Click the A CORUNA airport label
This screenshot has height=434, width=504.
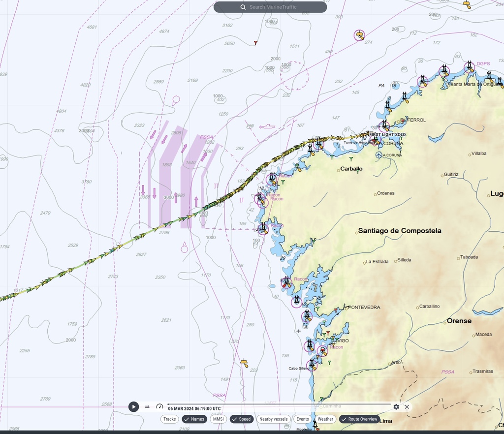392,155
